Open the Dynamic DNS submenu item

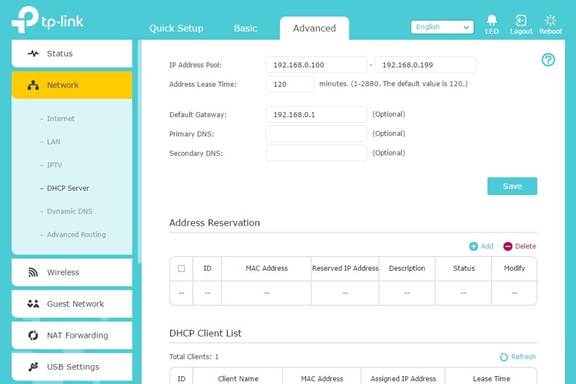tap(69, 211)
